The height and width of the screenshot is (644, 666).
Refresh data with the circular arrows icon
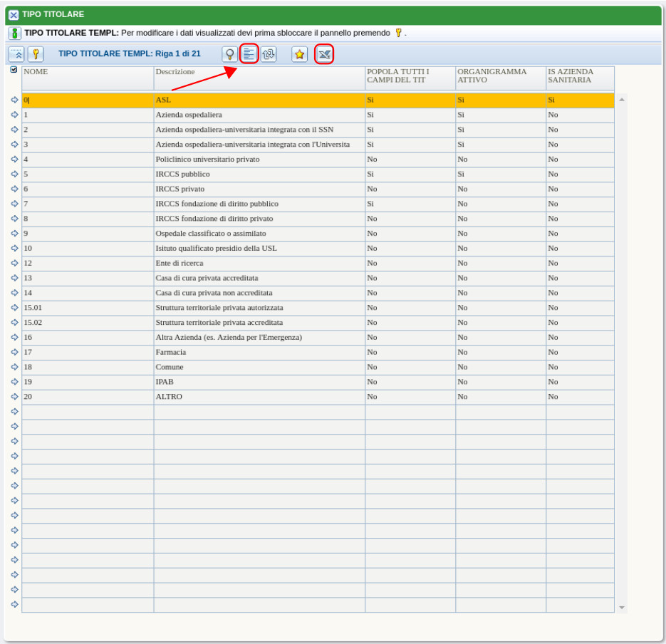pos(269,54)
